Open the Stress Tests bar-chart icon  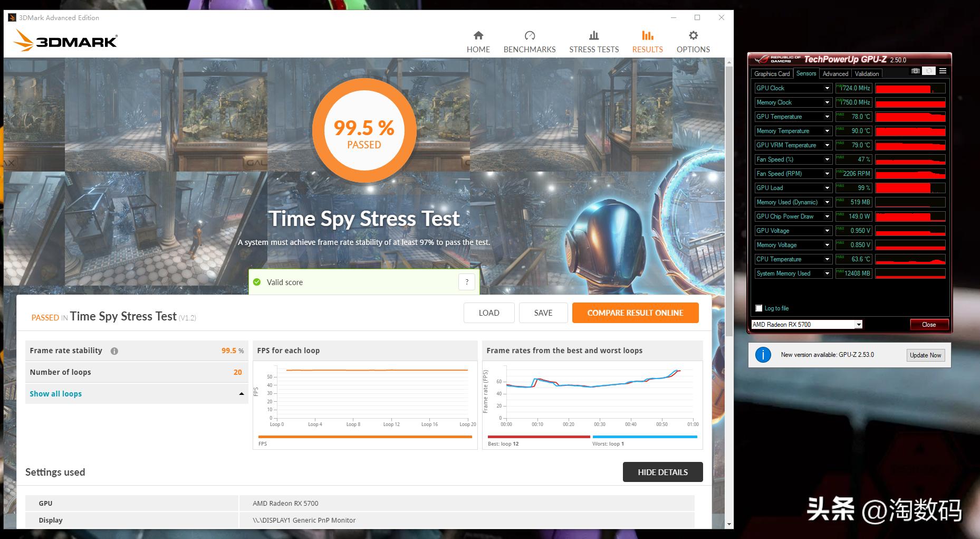pos(594,35)
